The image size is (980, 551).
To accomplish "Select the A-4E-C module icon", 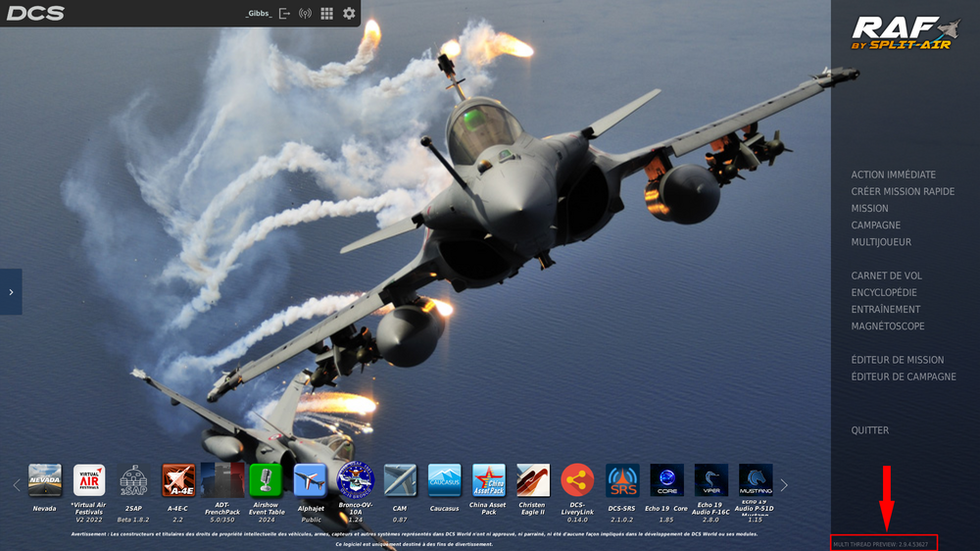I will point(178,480).
